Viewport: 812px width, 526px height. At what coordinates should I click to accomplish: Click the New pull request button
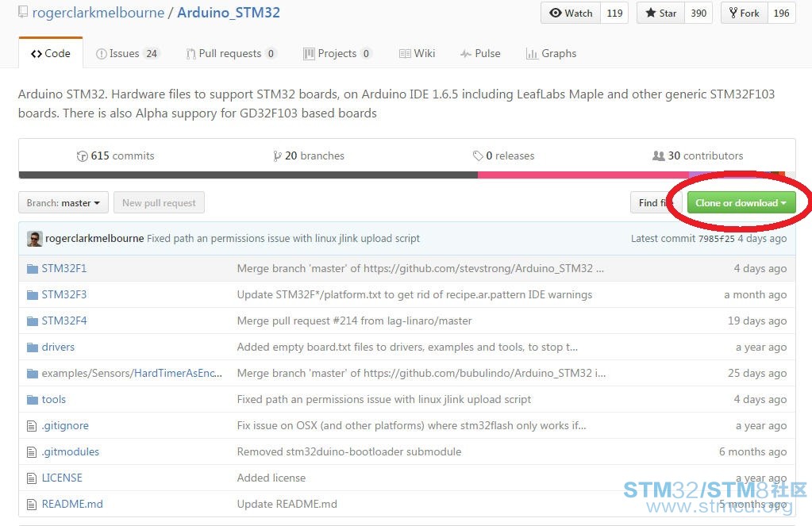(x=159, y=203)
